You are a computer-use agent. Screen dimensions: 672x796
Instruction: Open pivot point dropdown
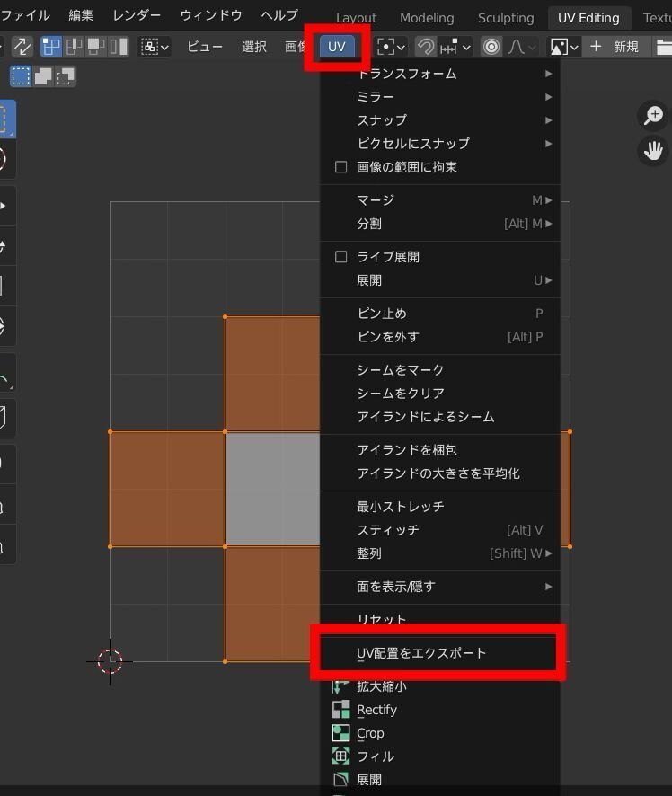(x=390, y=48)
